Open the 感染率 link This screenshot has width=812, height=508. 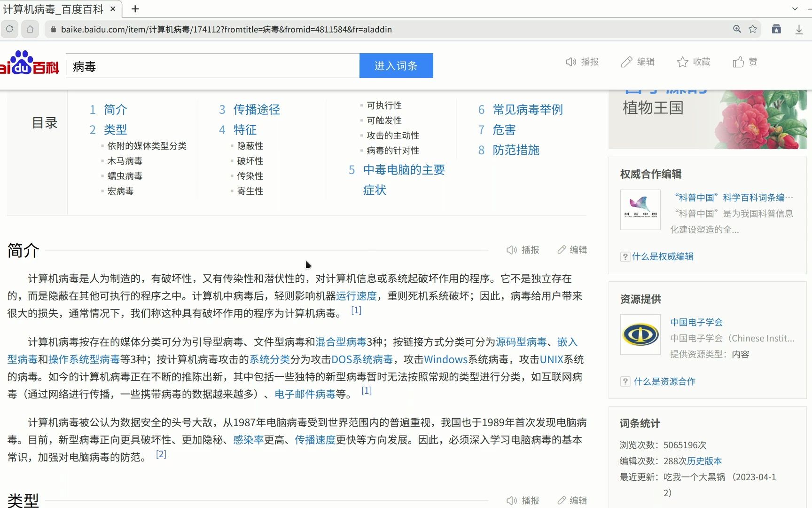coord(249,440)
